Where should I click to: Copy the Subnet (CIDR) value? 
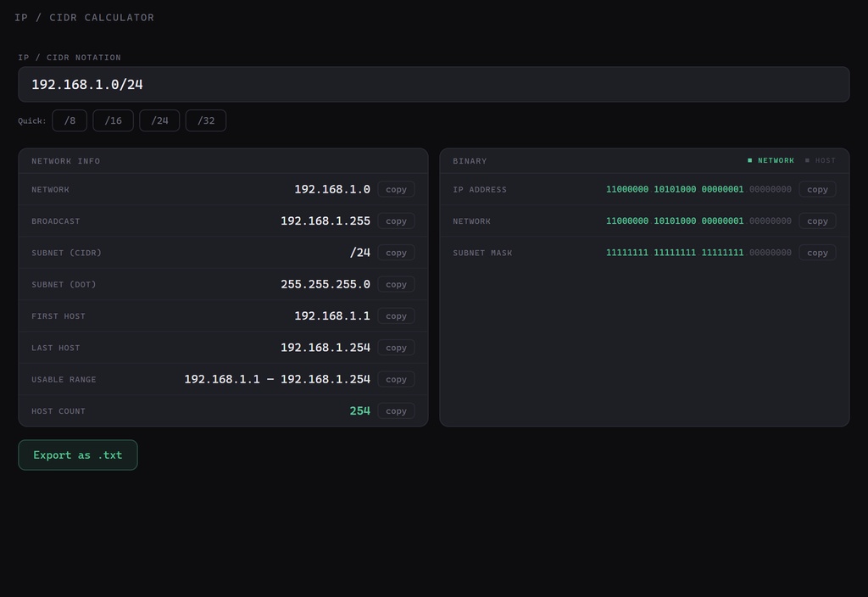pyautogui.click(x=396, y=253)
